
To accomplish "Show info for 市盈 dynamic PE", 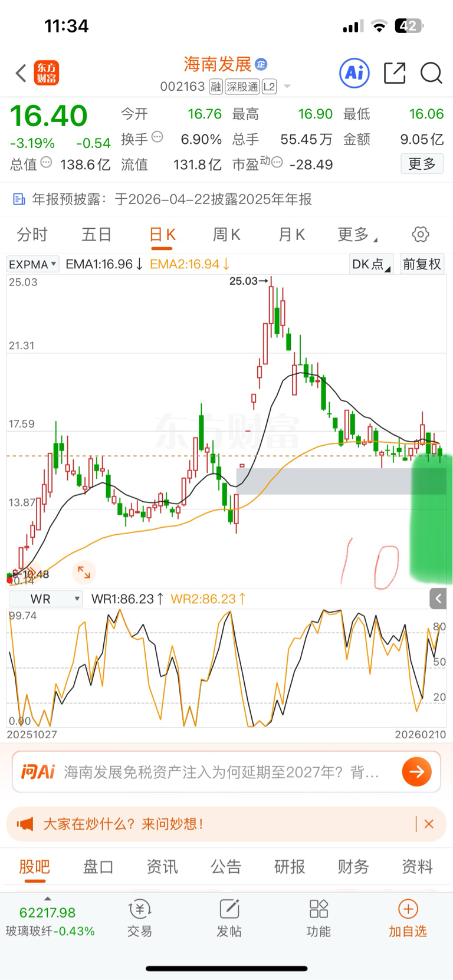I will point(277,162).
